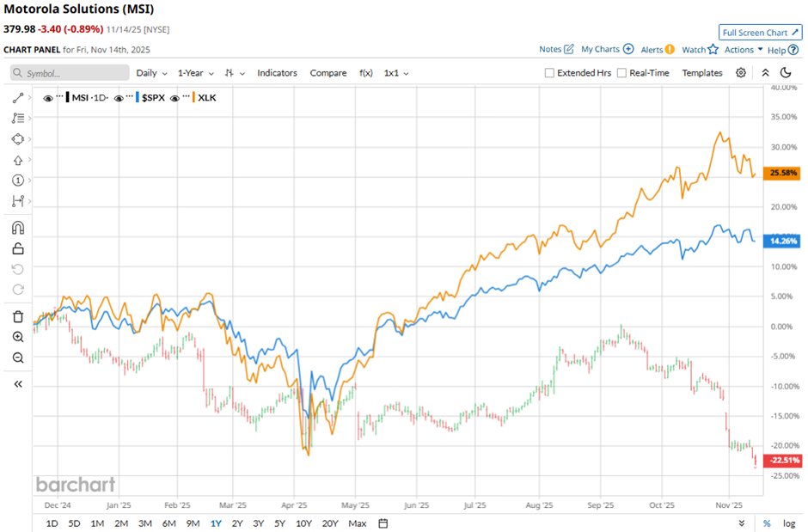The image size is (808, 532).
Task: Redo the chart action
Action: [x=18, y=290]
